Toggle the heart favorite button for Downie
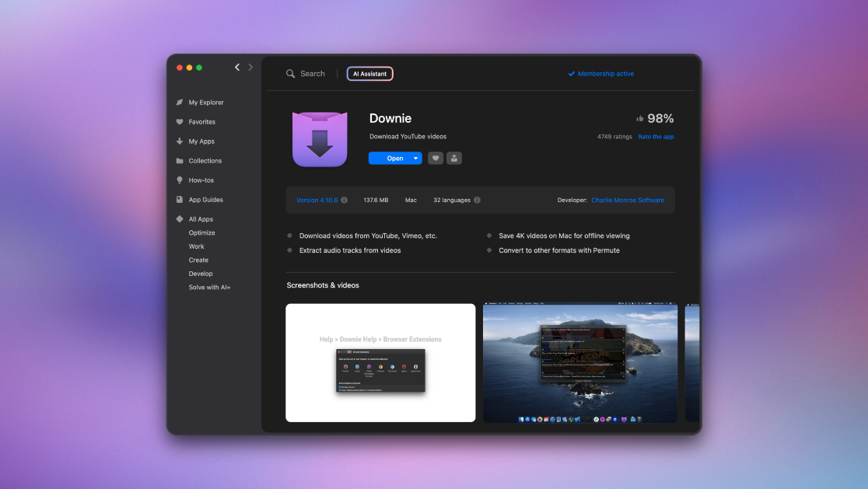 (436, 158)
